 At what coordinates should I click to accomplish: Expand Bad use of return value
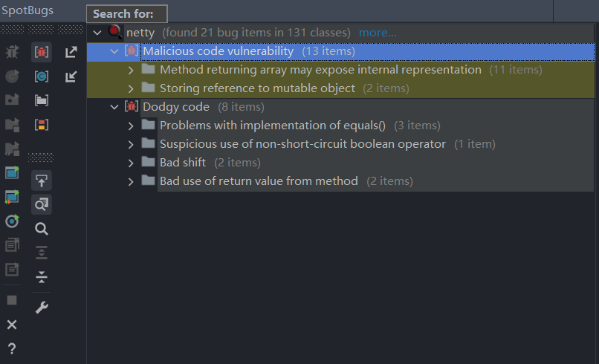click(131, 181)
